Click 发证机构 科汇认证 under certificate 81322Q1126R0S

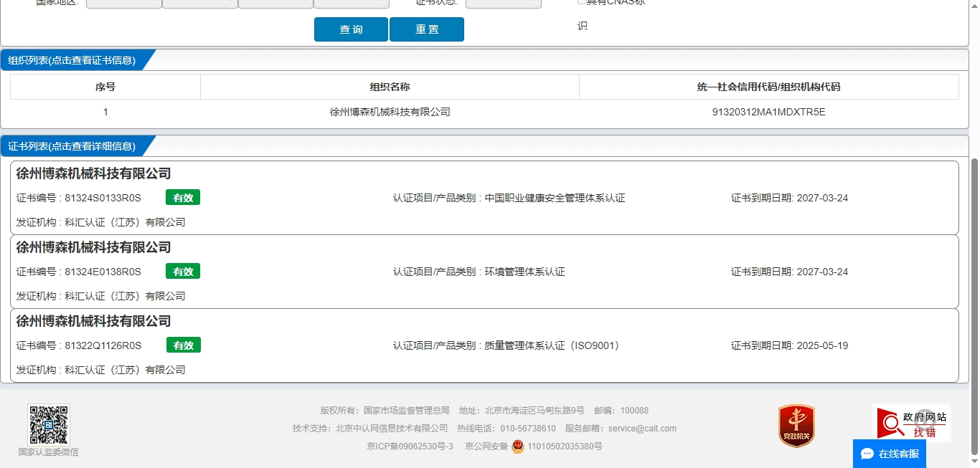point(100,370)
